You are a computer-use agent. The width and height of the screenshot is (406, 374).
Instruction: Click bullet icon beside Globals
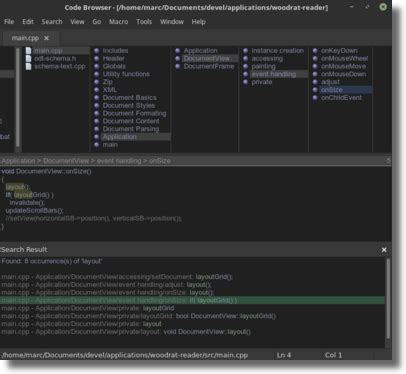(x=97, y=66)
